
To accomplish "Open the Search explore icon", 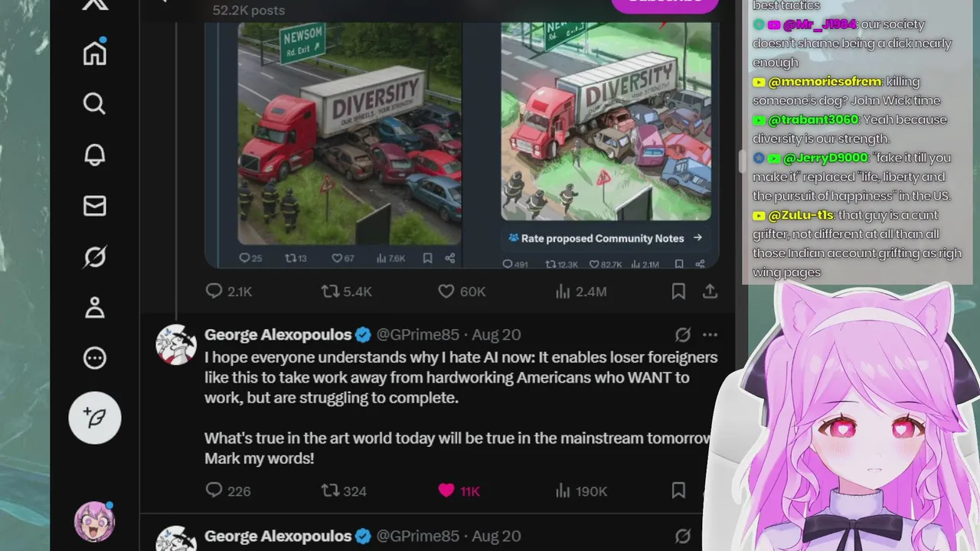I will click(95, 103).
